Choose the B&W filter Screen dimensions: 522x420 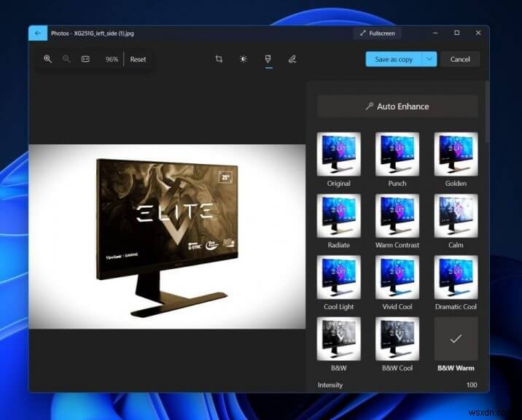pyautogui.click(x=338, y=339)
